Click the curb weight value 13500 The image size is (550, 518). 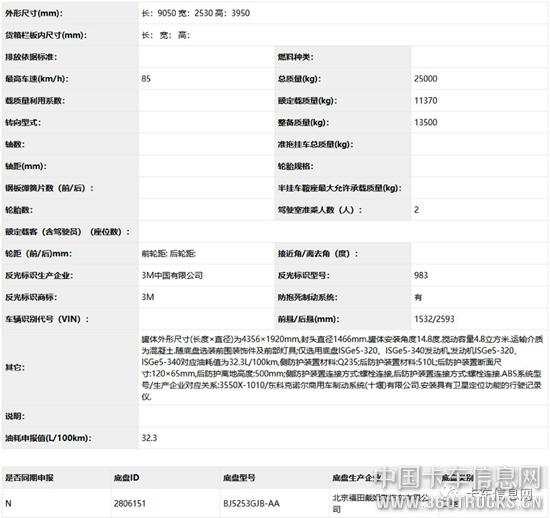(x=425, y=122)
